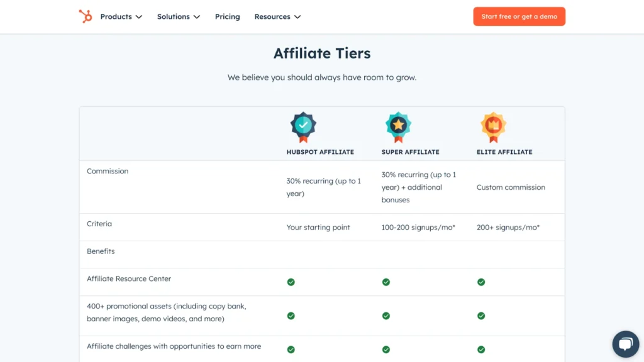Click the Start free or get a demo button
This screenshot has width=644, height=362.
click(x=519, y=16)
